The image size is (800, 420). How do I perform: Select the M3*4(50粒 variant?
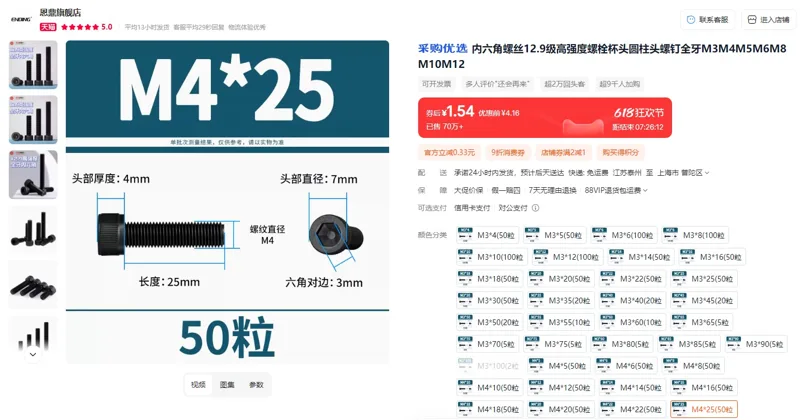click(x=488, y=235)
